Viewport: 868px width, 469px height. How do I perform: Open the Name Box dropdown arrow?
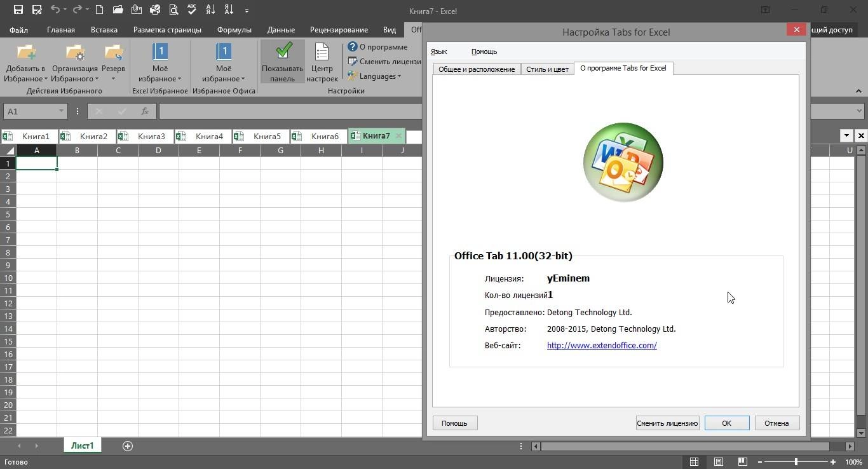61,111
